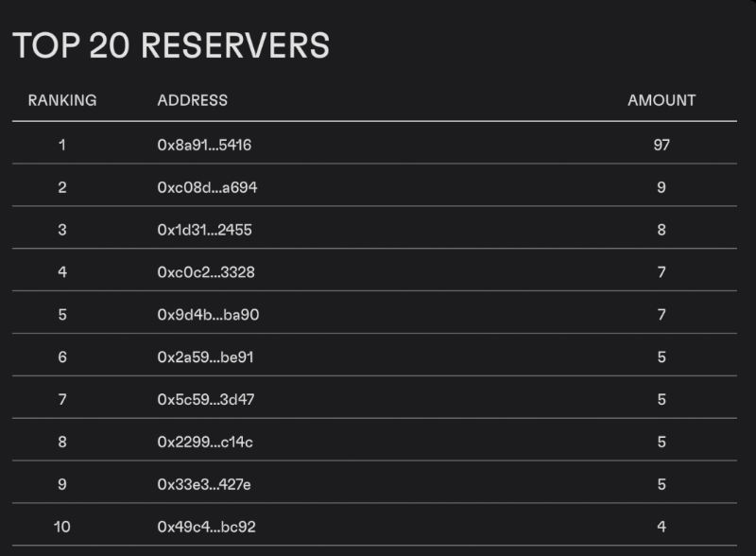Click the amount 4 in row 10

point(661,527)
